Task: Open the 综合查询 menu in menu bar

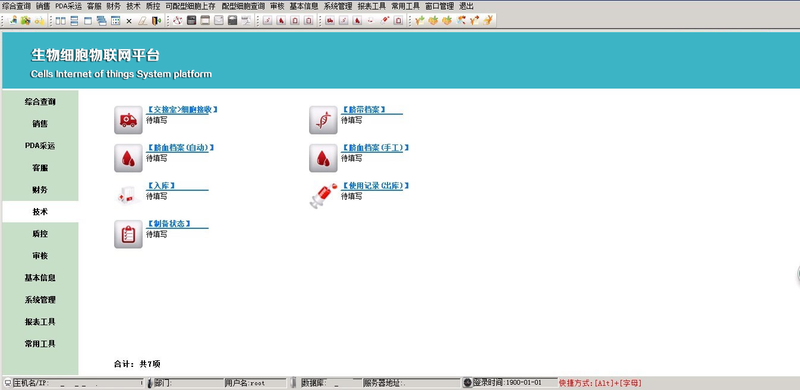Action: [x=16, y=6]
